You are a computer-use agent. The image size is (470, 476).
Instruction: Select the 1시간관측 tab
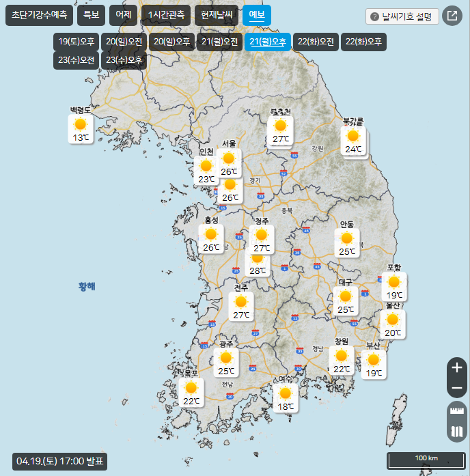[x=166, y=15]
